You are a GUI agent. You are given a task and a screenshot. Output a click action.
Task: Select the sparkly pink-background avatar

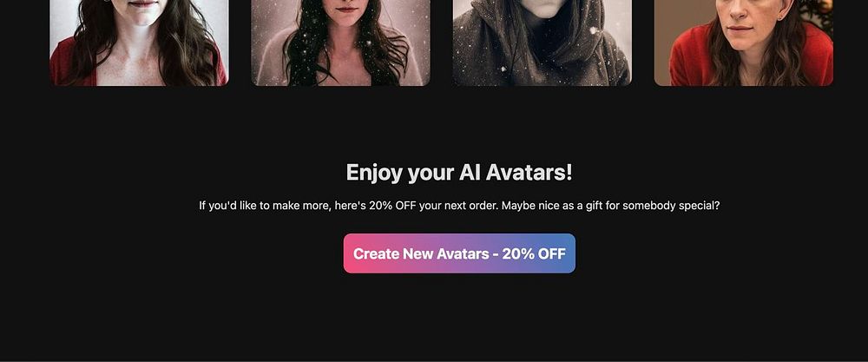340,43
